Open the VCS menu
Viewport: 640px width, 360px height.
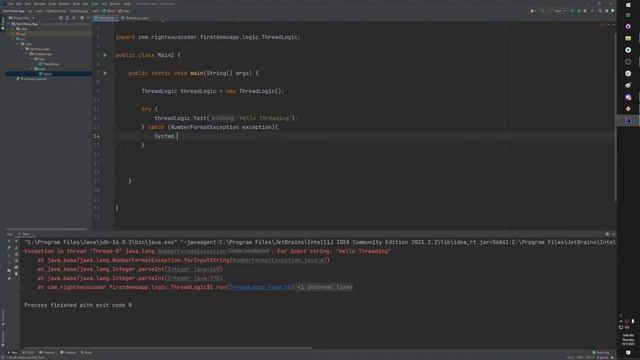point(104,4)
